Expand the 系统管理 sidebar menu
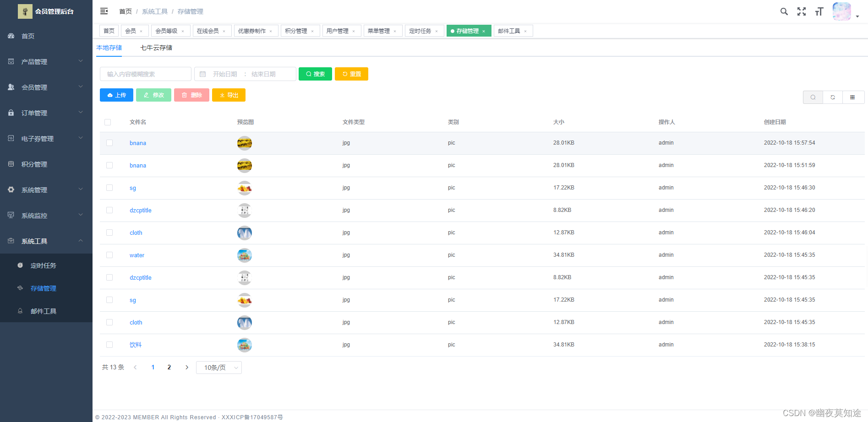868x422 pixels. tap(46, 190)
